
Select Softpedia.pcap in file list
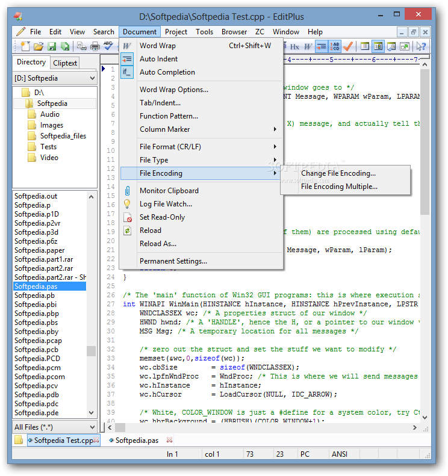(38, 341)
